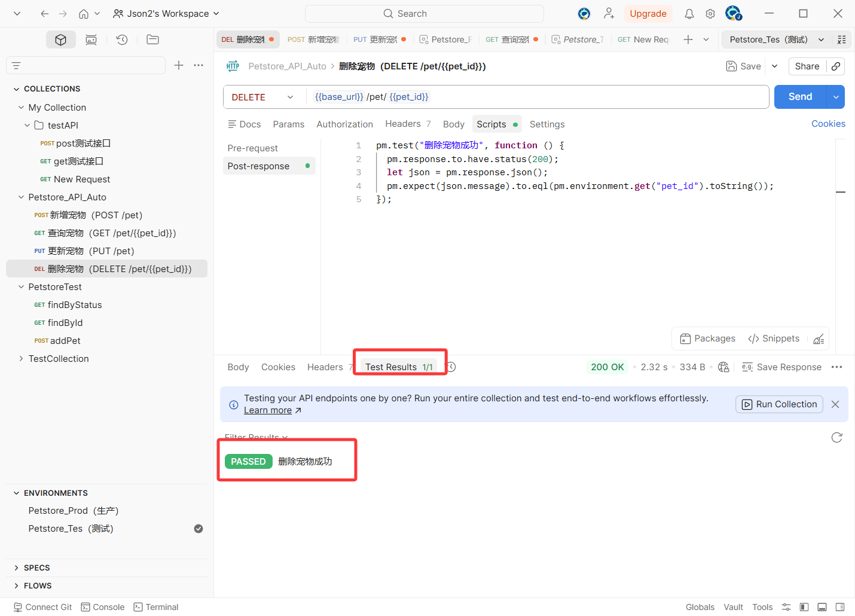Click the script cleanup broom icon
The width and height of the screenshot is (855, 616).
[x=819, y=339]
